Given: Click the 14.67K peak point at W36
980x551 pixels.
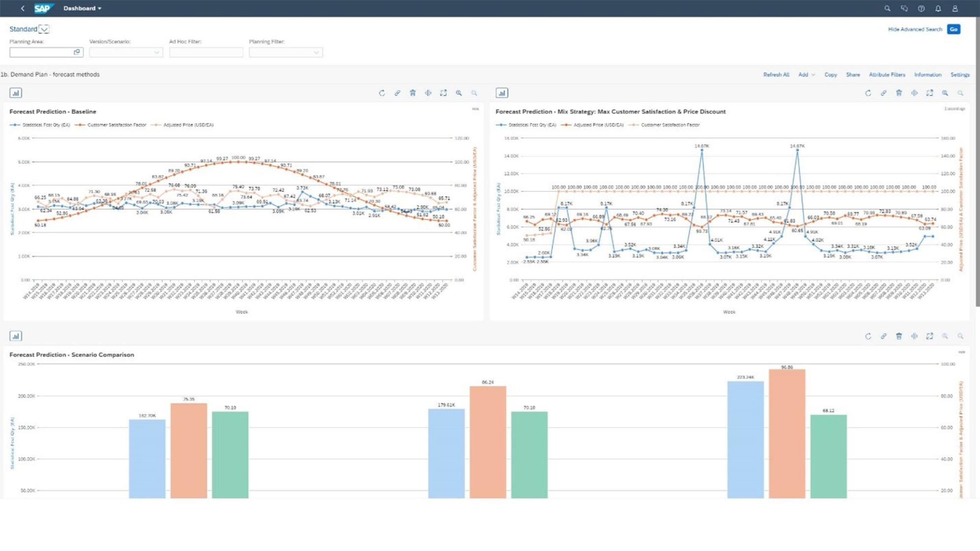Looking at the screenshot, I should [701, 151].
